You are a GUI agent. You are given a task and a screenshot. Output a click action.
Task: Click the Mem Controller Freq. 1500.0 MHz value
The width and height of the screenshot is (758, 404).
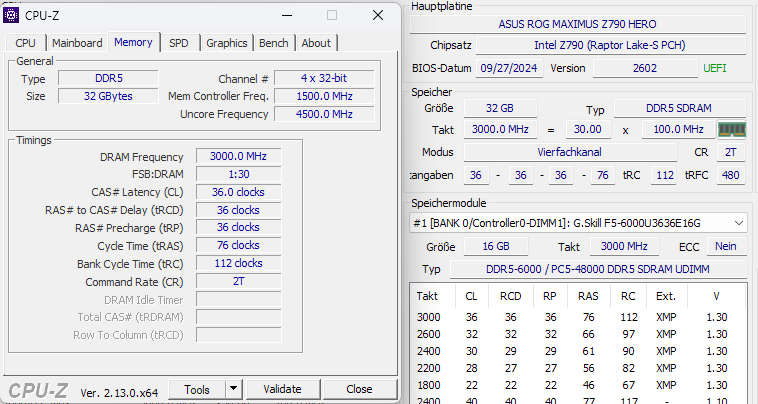pos(324,96)
